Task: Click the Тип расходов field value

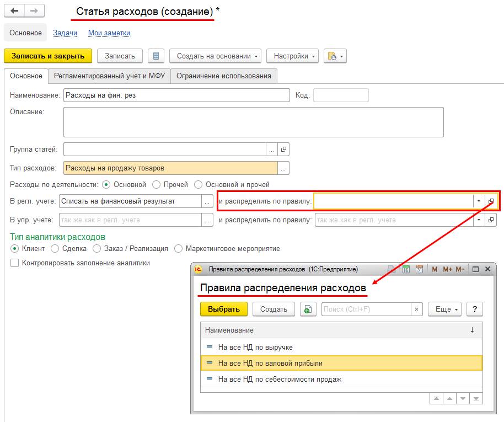Action: pos(171,168)
